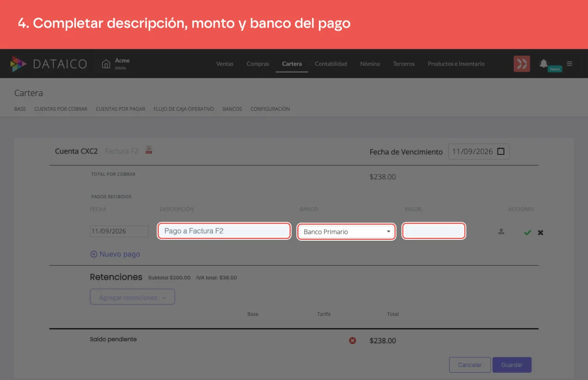Click the payment date field 11/09/2026

tap(119, 231)
